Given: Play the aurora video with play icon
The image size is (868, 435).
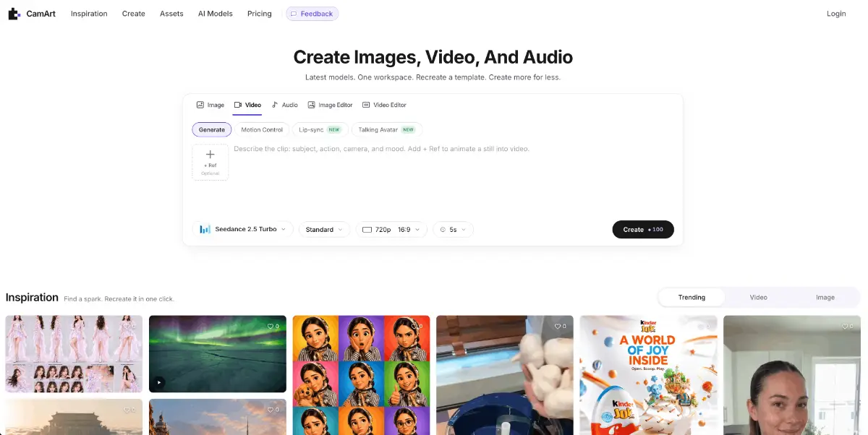Looking at the screenshot, I should point(159,382).
